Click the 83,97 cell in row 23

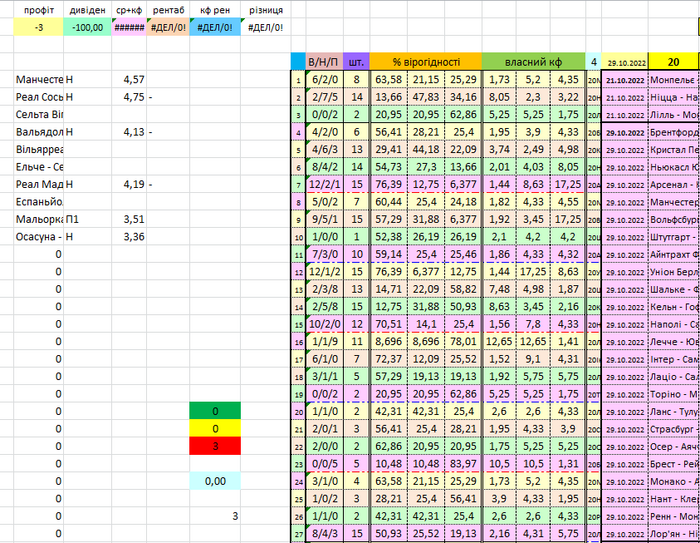tap(463, 464)
